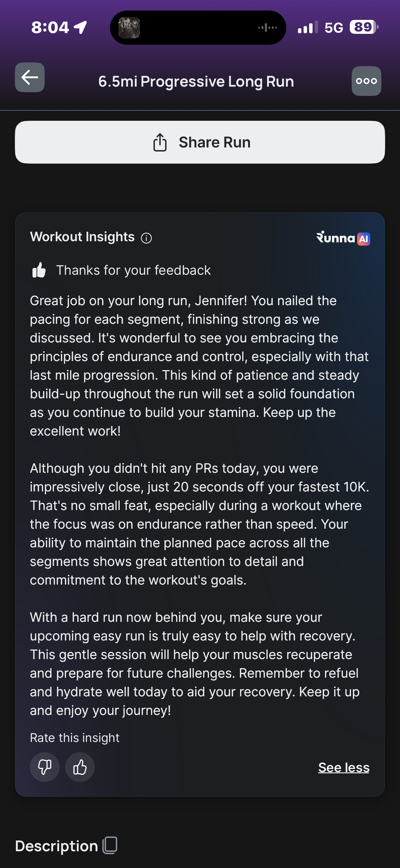Screen dimensions: 400x868
Task: Go back using the arrow button
Action: point(30,78)
